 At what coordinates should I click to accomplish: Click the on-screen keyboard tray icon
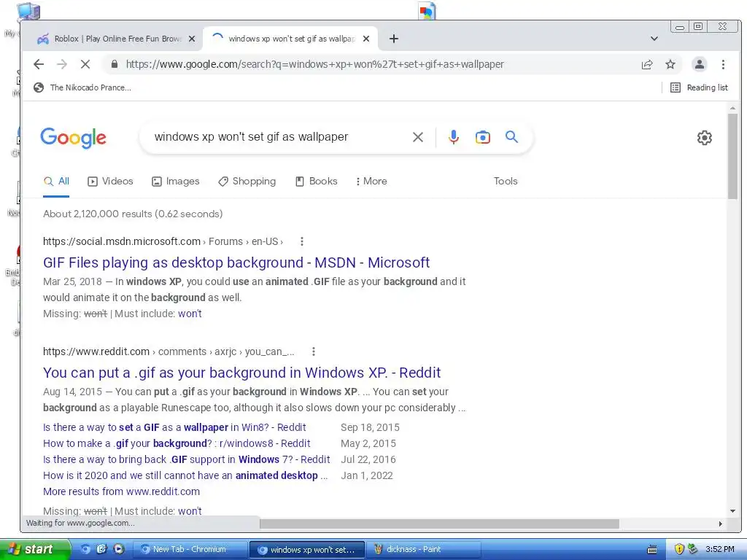tap(652, 550)
